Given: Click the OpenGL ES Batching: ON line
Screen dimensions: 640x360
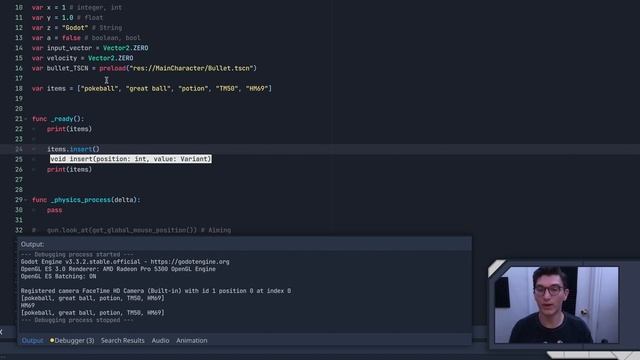Looking at the screenshot, I should 58,276.
